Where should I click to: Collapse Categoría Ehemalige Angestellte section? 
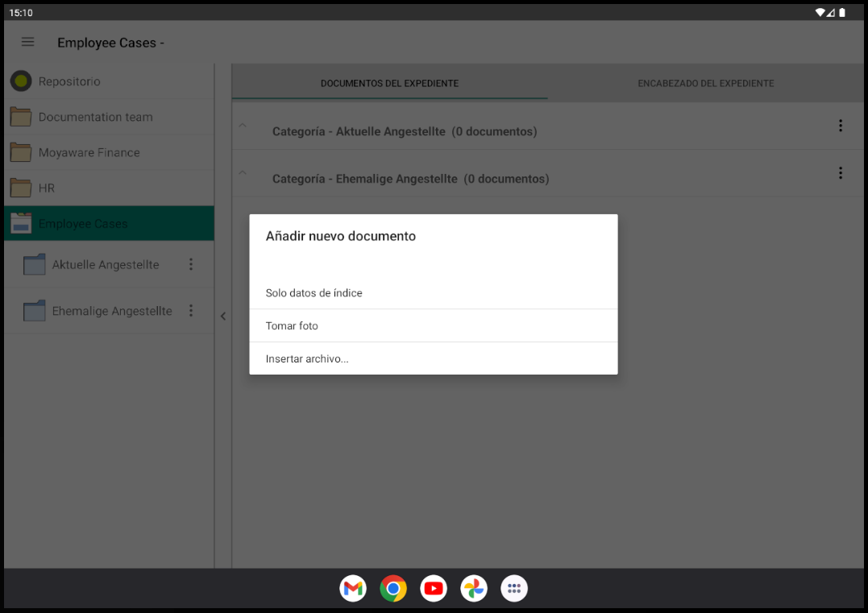point(243,173)
